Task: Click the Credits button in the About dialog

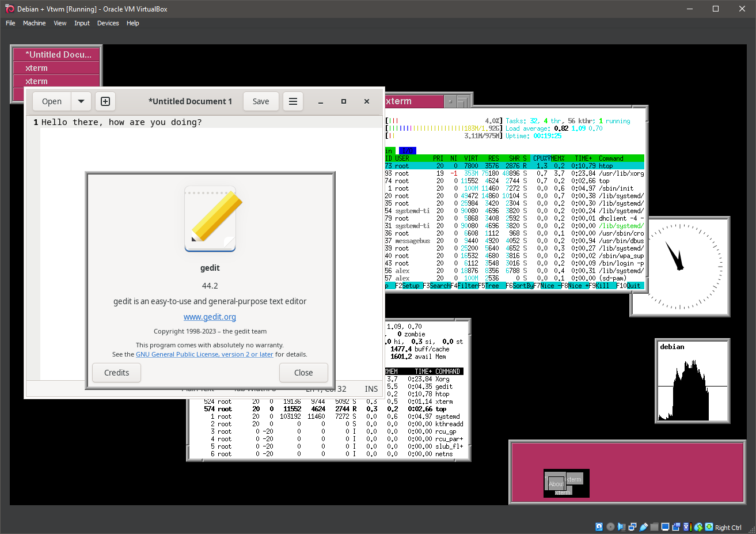Action: click(x=116, y=372)
